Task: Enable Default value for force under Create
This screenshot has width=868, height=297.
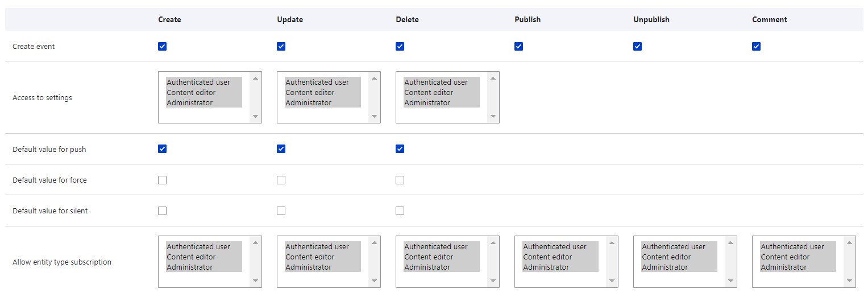Action: tap(163, 180)
